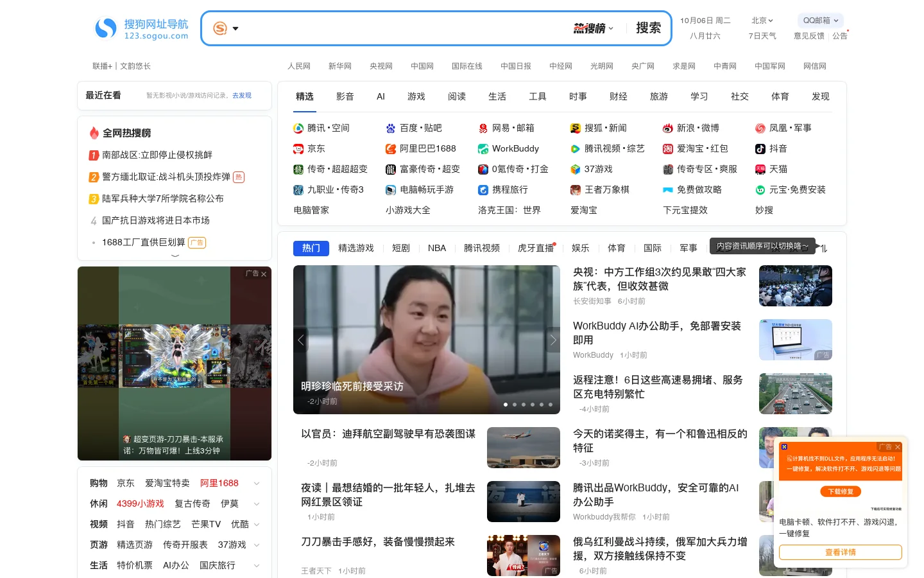Expand the 热搜榜 dropdown in search bar
Image resolution: width=924 pixels, height=578 pixels.
(594, 28)
